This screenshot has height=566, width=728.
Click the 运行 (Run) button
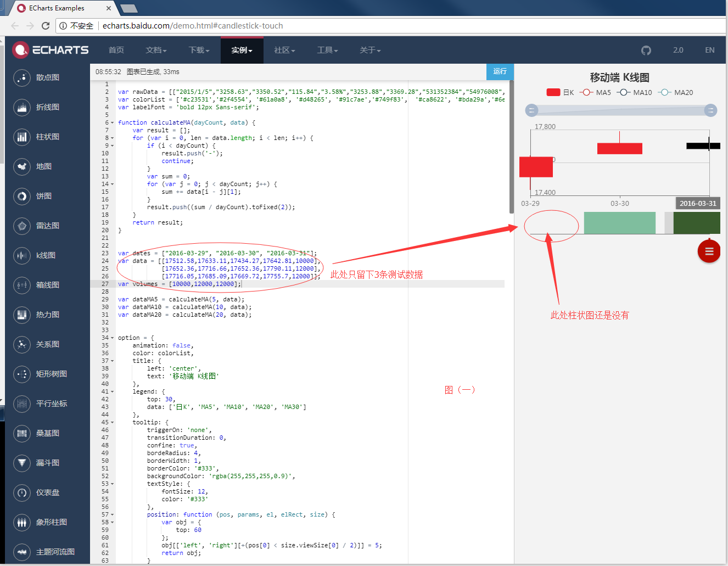click(500, 71)
